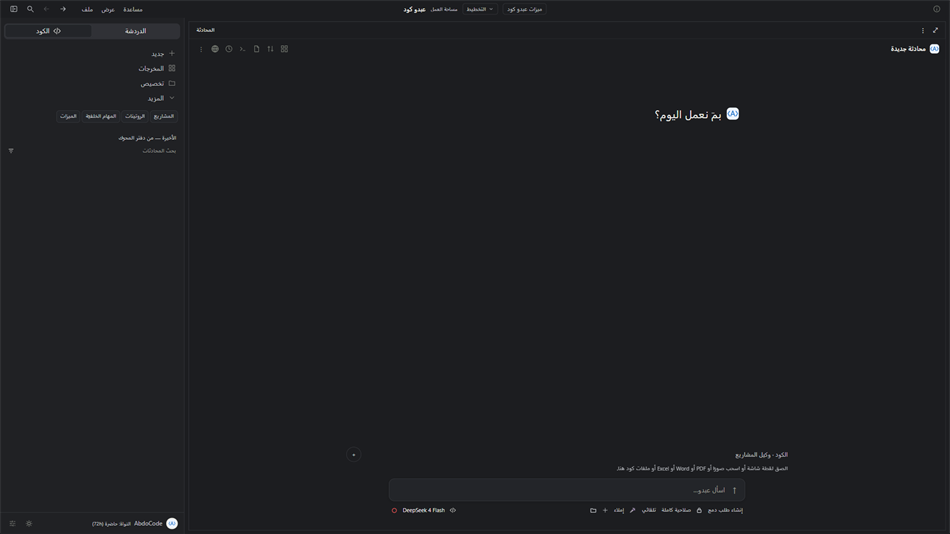
Task: Click the folder icon beside تخصيص
Action: [172, 83]
